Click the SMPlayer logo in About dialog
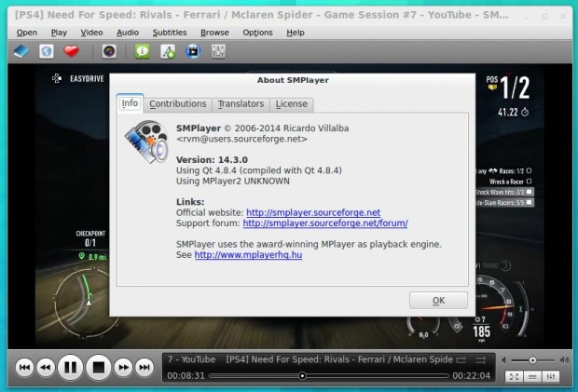 (146, 142)
